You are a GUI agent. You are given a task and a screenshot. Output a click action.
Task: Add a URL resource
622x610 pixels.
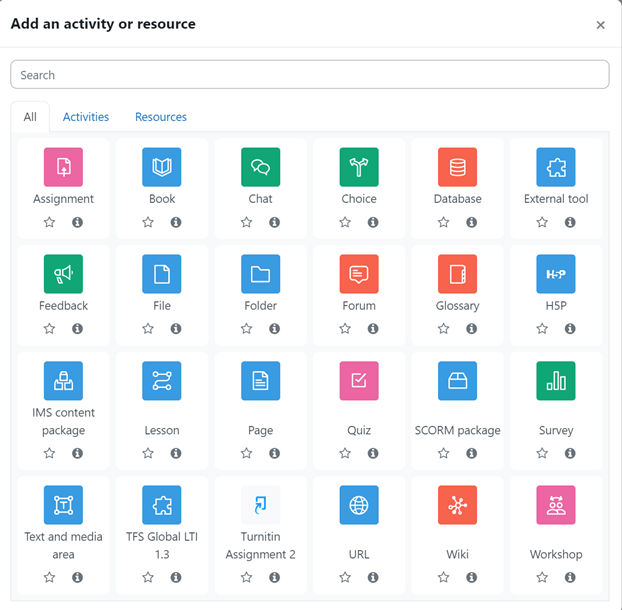[359, 505]
